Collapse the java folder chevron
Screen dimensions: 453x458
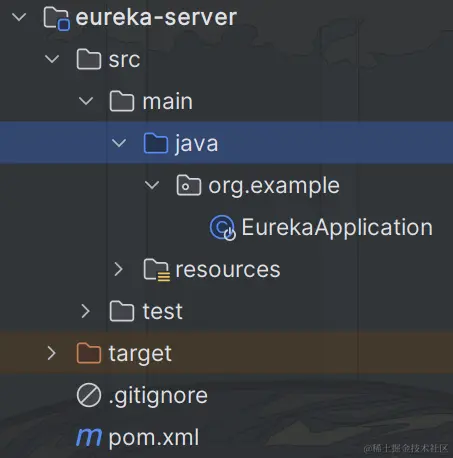coord(119,143)
